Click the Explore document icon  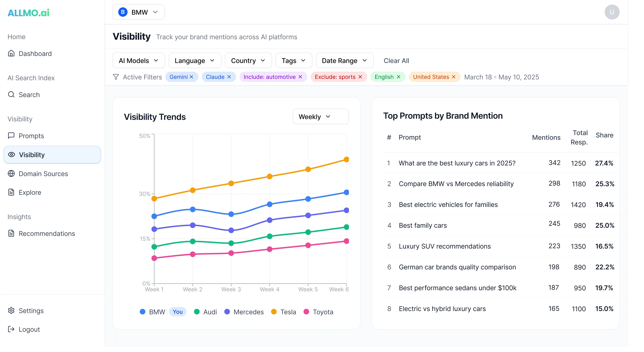11,192
